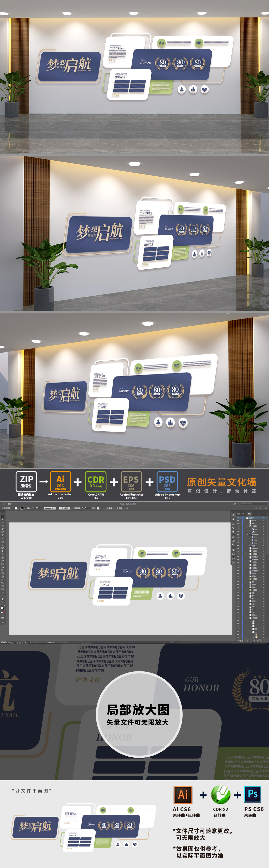The image size is (269, 868).
Task: Hide the 团结 layer item
Action: tap(238, 577)
